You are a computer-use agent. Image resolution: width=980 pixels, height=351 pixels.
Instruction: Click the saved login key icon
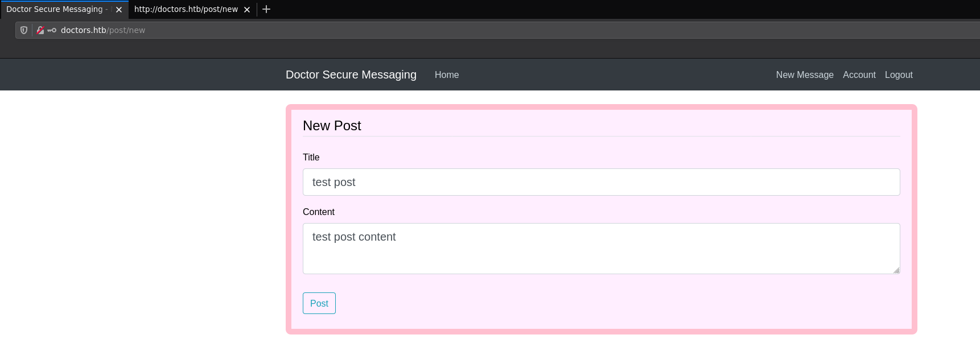(52, 30)
